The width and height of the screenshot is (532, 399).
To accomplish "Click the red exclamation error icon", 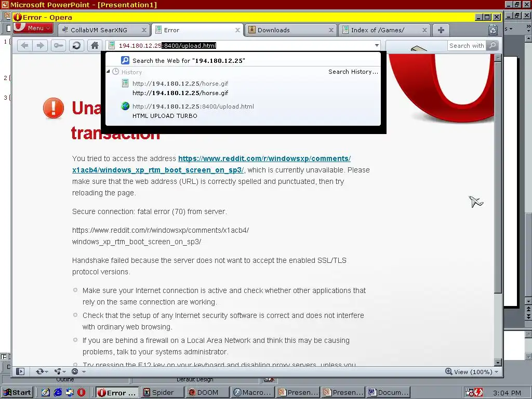I will pyautogui.click(x=54, y=108).
